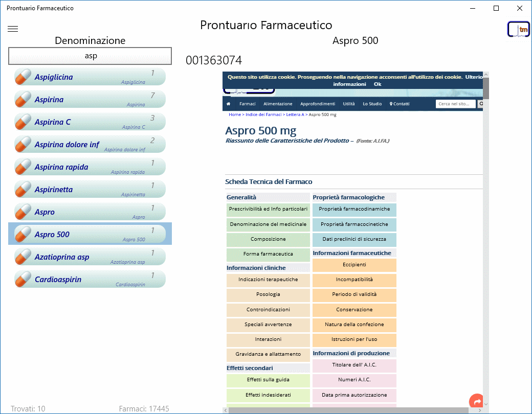Open the Incompatibilità section
This screenshot has width=532, height=414.
(354, 280)
